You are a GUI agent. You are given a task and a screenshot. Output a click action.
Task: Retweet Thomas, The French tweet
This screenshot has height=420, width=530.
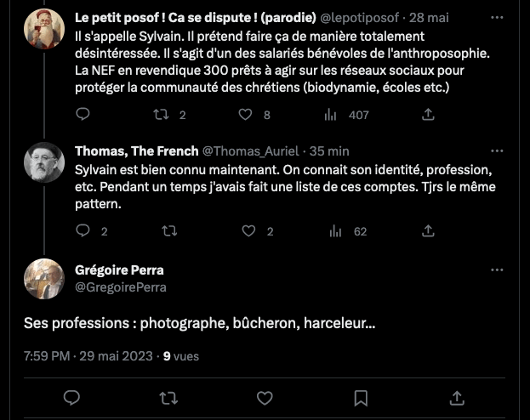[x=169, y=230]
